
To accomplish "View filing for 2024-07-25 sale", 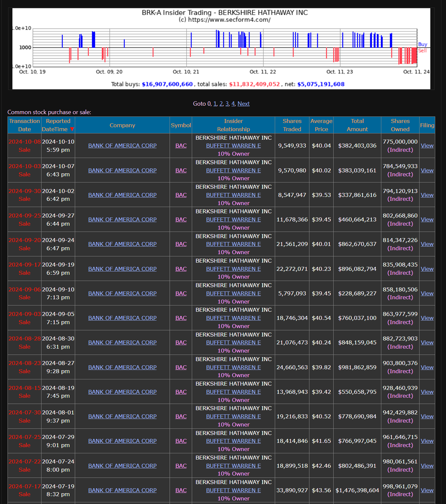I will [427, 441].
